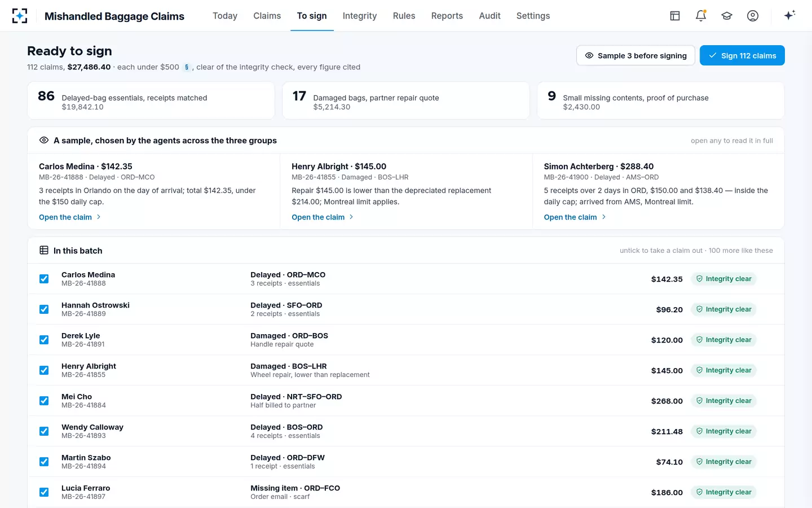The height and width of the screenshot is (508, 812).
Task: Click Integrity clear badge for Martin Szabo
Action: coord(723,462)
